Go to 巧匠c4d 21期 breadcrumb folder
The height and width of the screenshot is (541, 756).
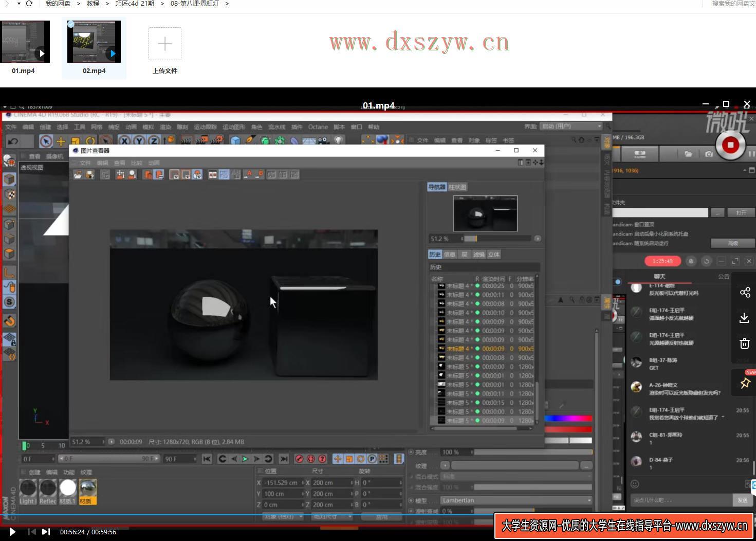point(135,4)
